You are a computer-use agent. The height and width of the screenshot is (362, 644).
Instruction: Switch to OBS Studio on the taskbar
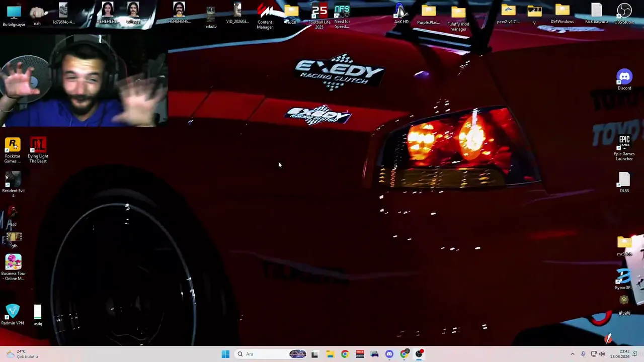click(x=419, y=354)
